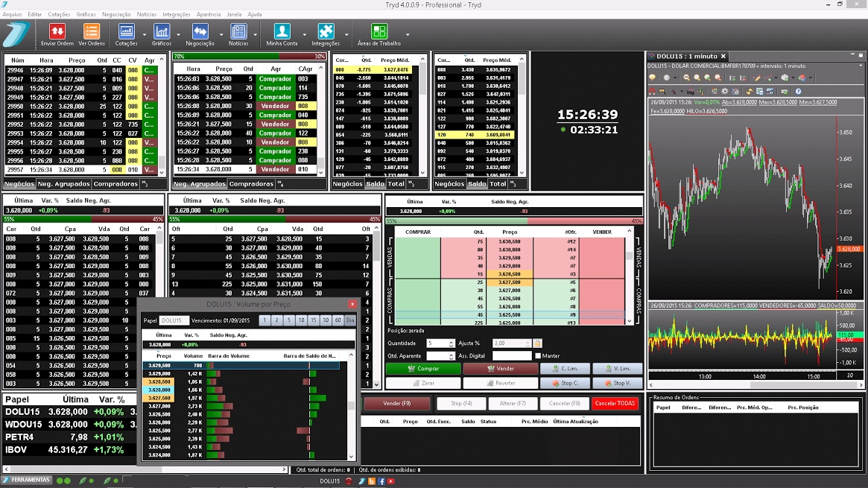Open the Negociação menu in menu bar
Screen dimensions: 868x488
pos(115,14)
